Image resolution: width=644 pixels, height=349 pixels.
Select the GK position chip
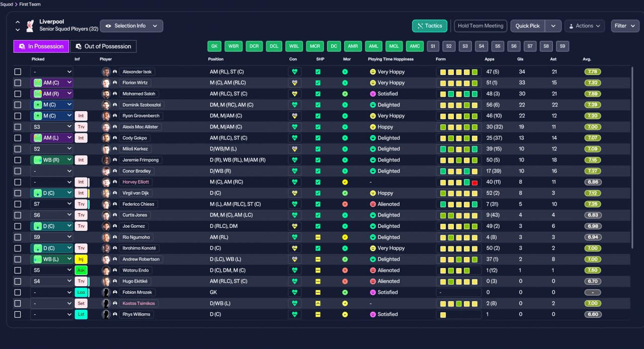[x=214, y=46]
